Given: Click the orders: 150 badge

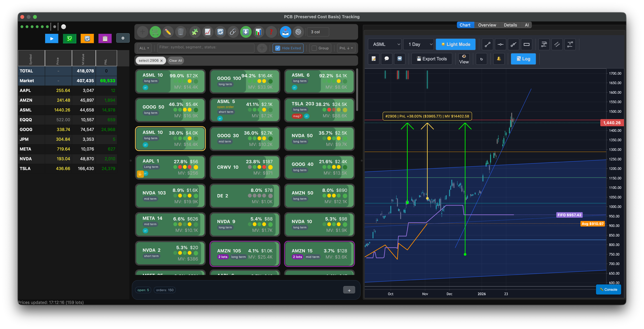Looking at the screenshot, I should (164, 290).
